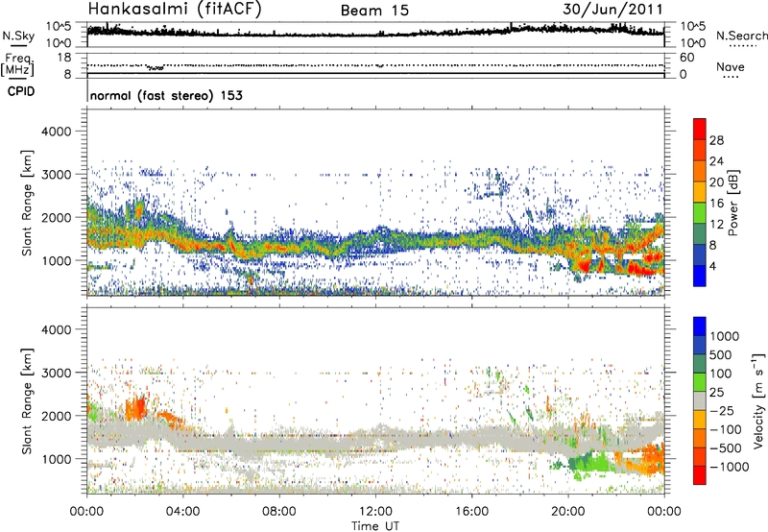The height and width of the screenshot is (532, 768).
Task: Click the '28' value on power scale
Action: click(716, 140)
